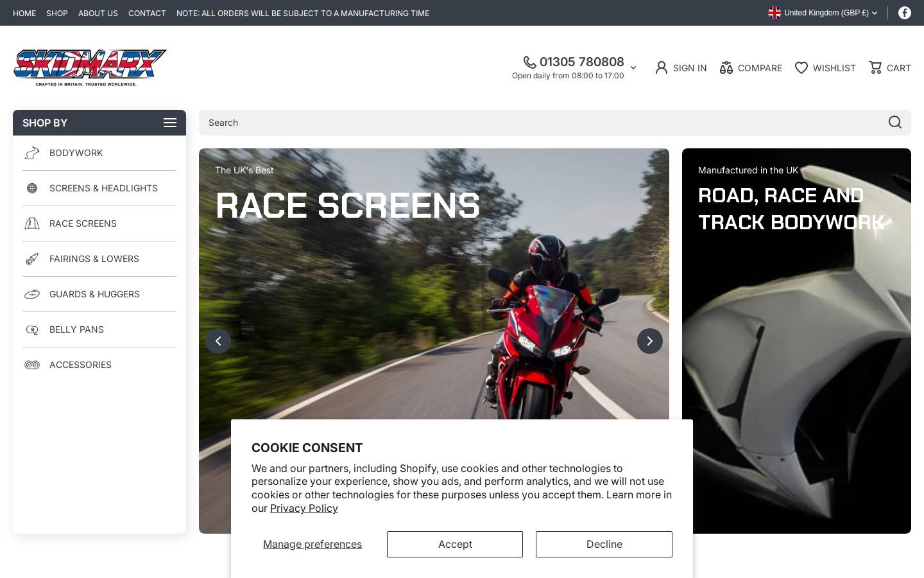Click the COMPARE link text
This screenshot has height=578, width=924.
point(760,68)
